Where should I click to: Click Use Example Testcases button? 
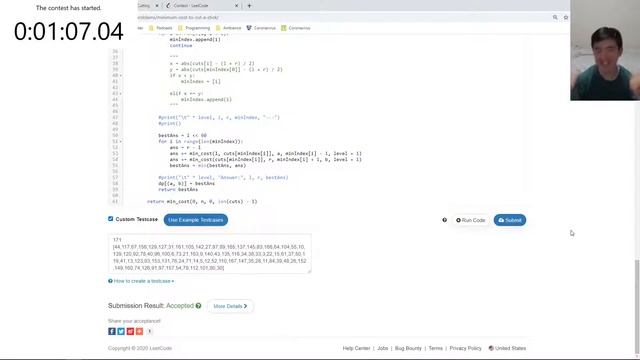(196, 220)
